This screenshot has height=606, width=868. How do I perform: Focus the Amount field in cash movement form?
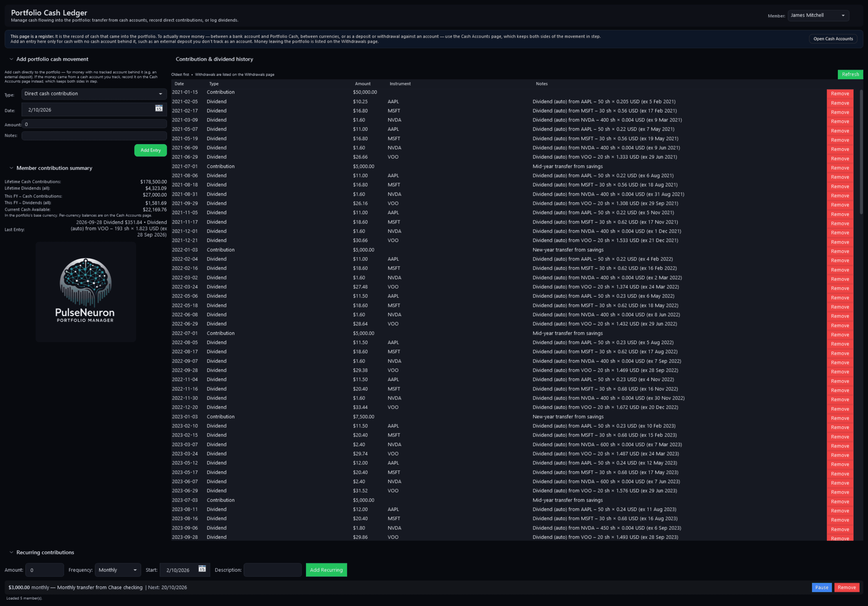pyautogui.click(x=94, y=124)
